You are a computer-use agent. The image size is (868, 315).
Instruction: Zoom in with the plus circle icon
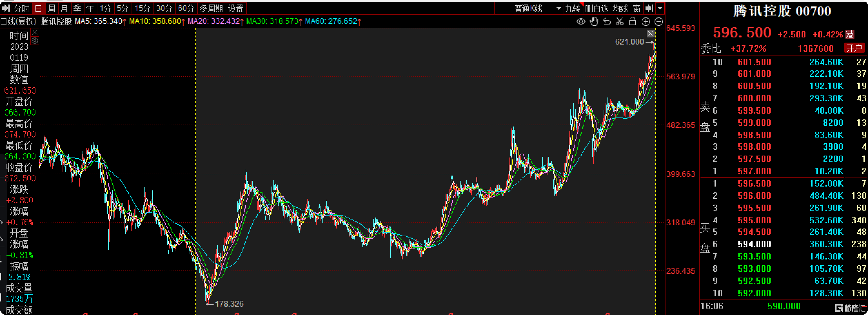(x=646, y=22)
